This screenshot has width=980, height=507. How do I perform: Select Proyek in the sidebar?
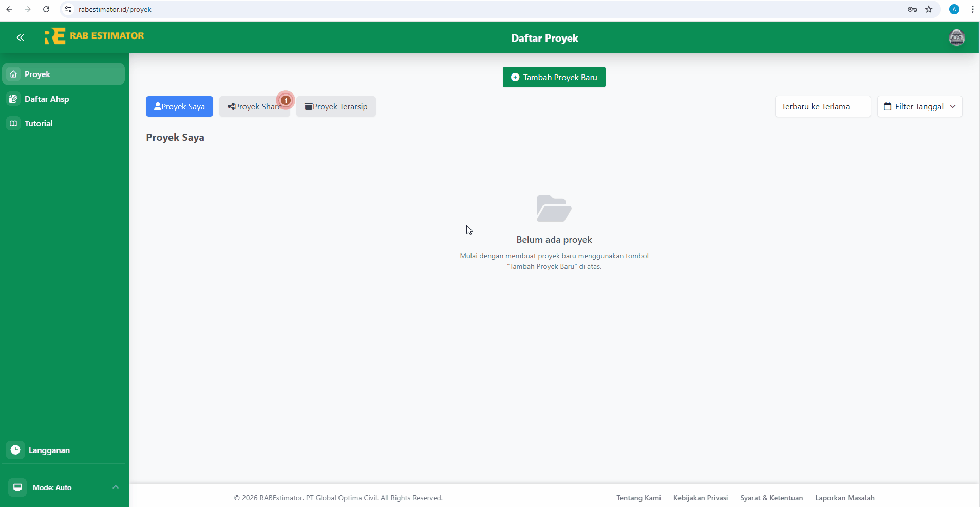(37, 74)
